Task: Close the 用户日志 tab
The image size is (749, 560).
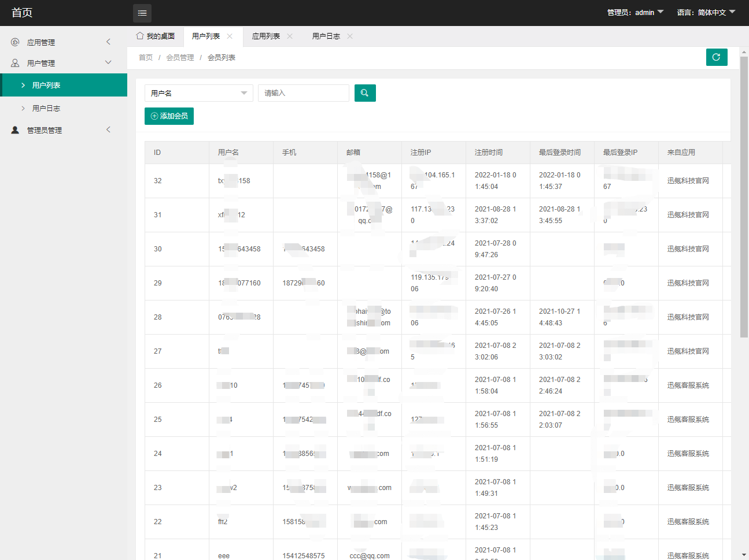Action: pyautogui.click(x=350, y=36)
